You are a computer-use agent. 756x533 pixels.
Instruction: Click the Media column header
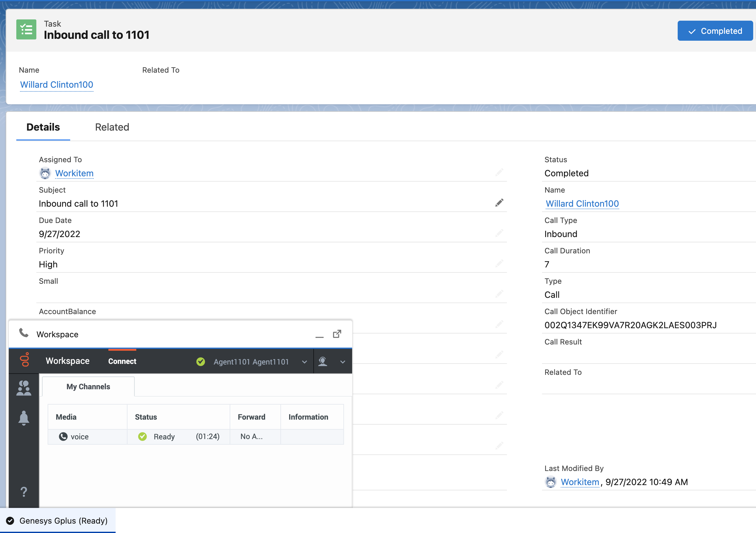[88, 417]
